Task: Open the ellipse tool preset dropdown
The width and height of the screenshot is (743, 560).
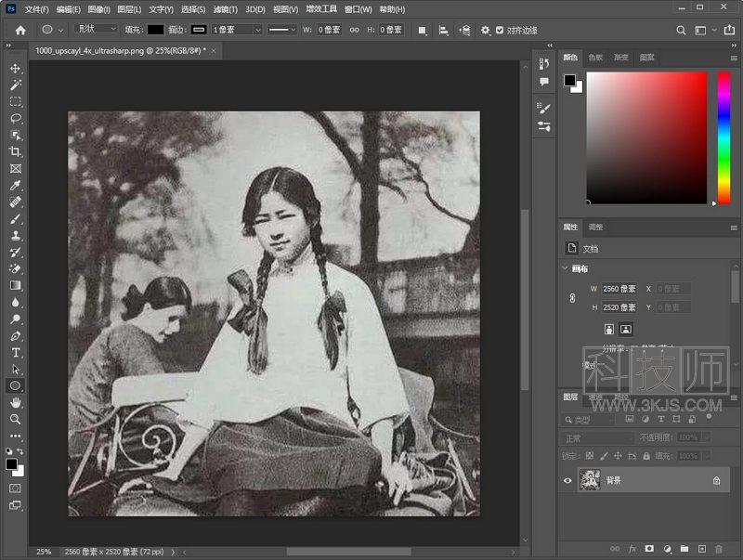Action: (x=60, y=31)
